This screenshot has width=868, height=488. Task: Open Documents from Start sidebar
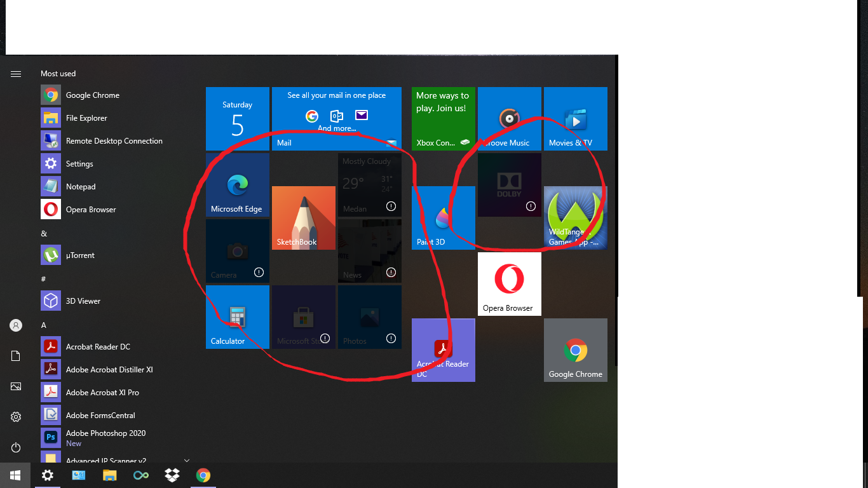point(16,356)
